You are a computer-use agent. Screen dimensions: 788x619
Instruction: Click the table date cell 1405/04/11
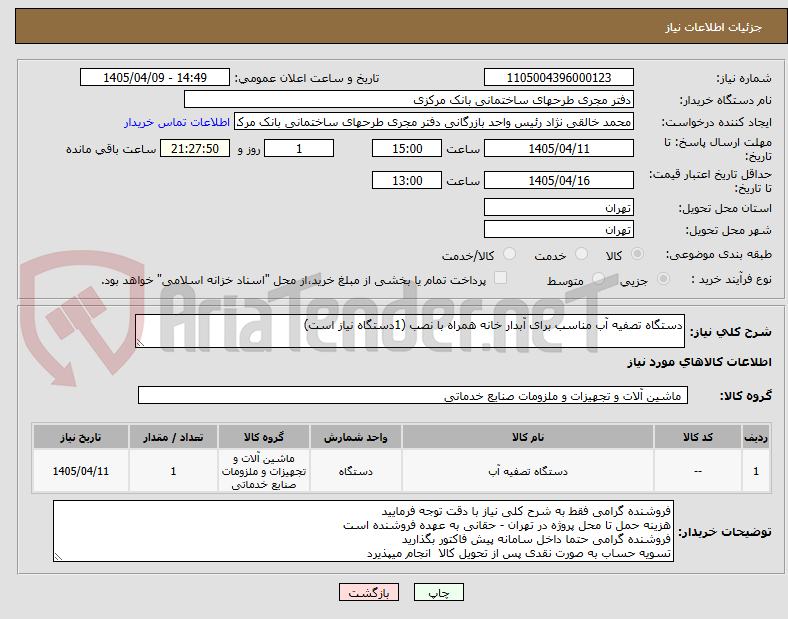tap(80, 471)
